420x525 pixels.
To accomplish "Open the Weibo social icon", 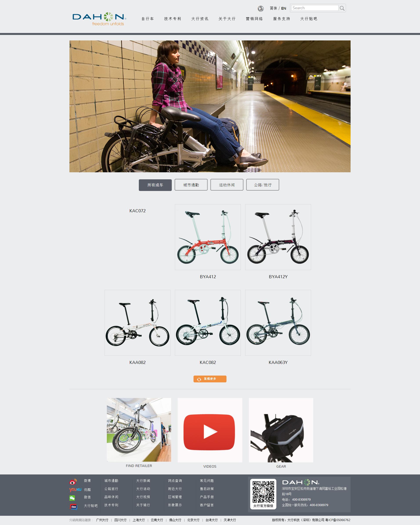I will (73, 482).
